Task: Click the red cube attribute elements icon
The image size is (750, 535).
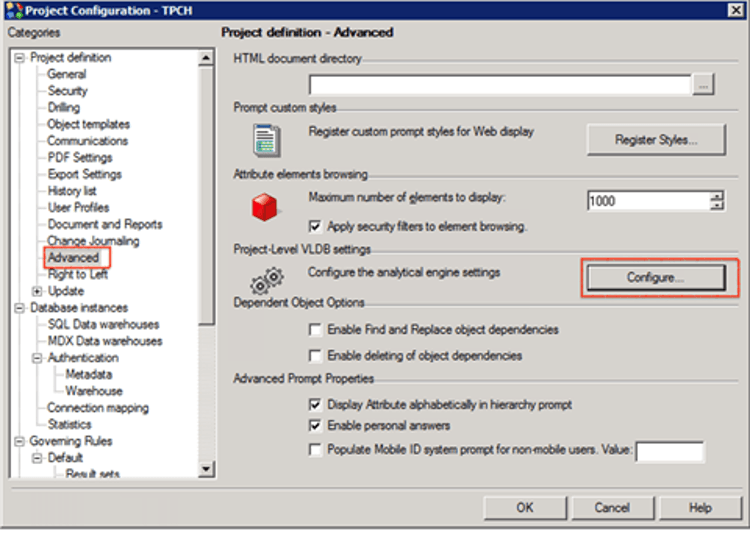Action: point(264,207)
